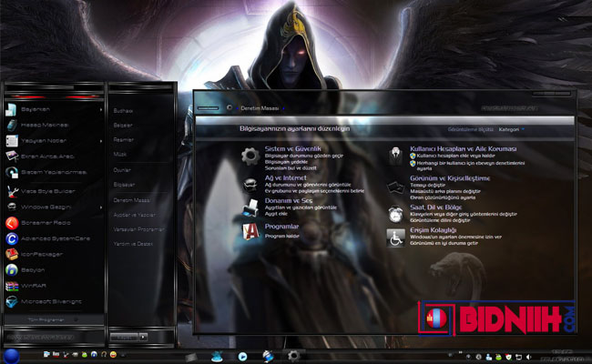This screenshot has height=364, width=592.
Task: Click the Ağ ve Internet category icon
Action: [250, 186]
